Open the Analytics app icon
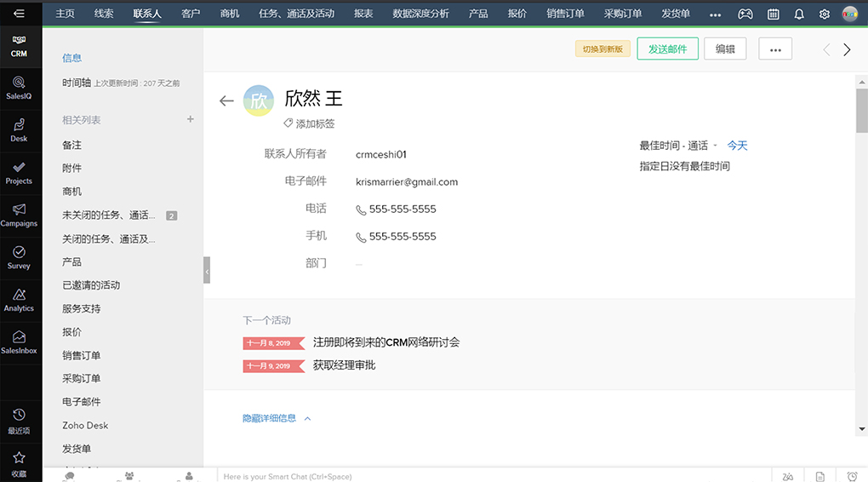 point(19,299)
